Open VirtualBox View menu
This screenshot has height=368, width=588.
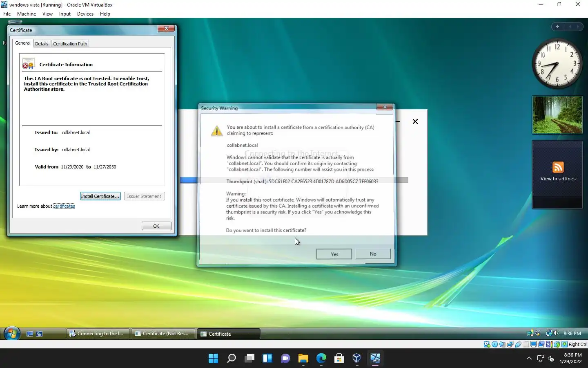(x=47, y=14)
